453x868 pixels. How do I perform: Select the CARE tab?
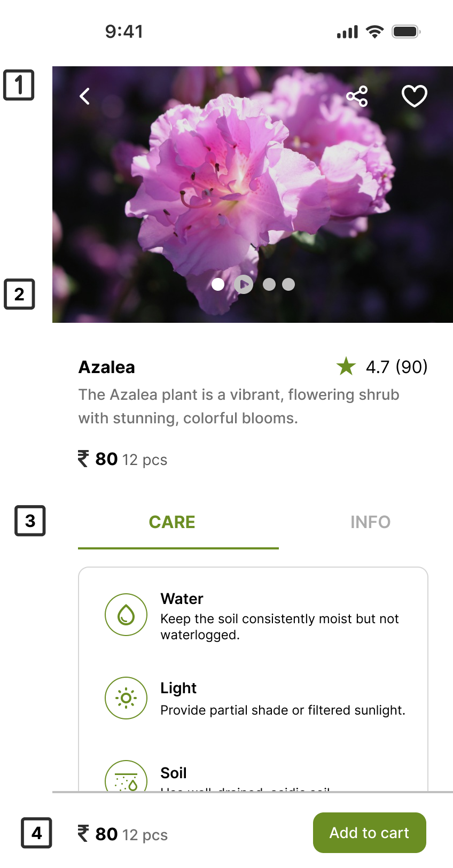[172, 522]
